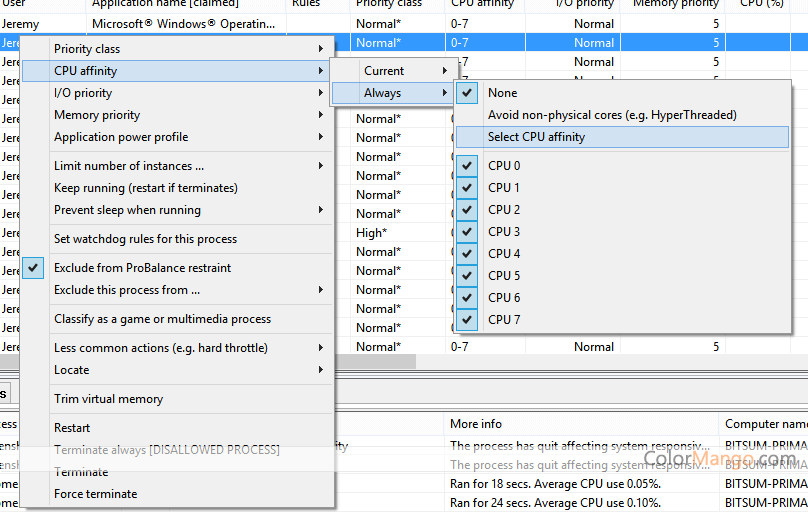This screenshot has width=808, height=512.
Task: Click log entry 'Ran for 18 secs'
Action: click(555, 484)
